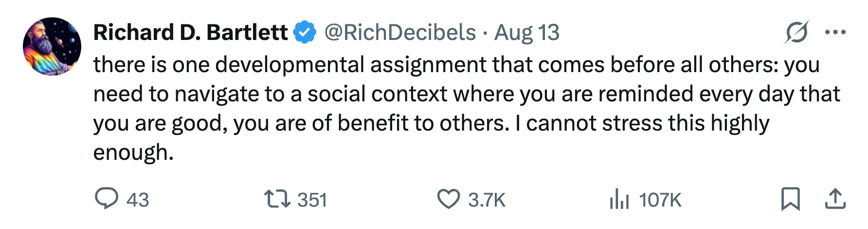Open the Aug 13 timestamp link
Screen dimensions: 868x229
click(527, 33)
